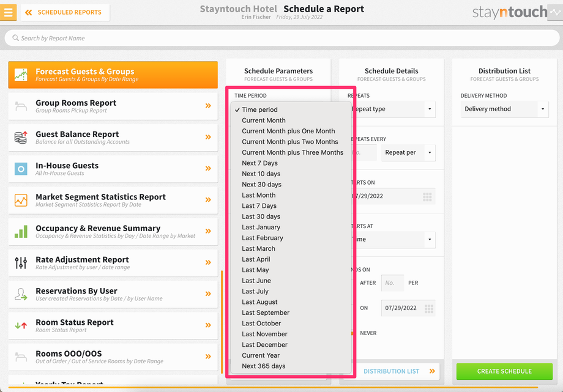This screenshot has height=392, width=563.
Task: Open Guest Balance Report via its chevron
Action: (208, 137)
